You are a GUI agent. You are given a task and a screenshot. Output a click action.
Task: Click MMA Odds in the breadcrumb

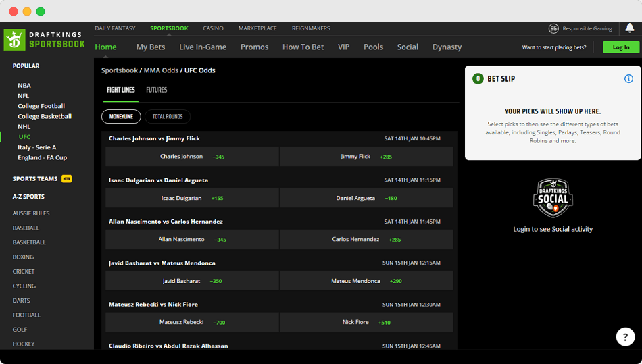click(x=161, y=70)
